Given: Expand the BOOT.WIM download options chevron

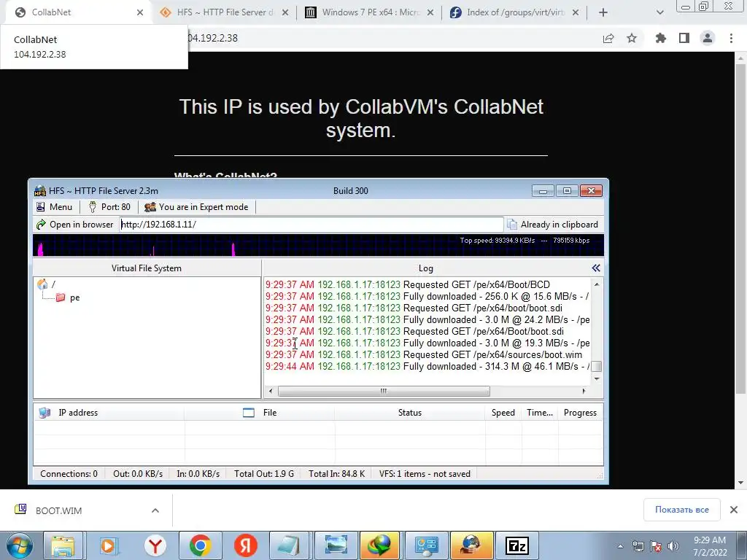Looking at the screenshot, I should pyautogui.click(x=155, y=510).
